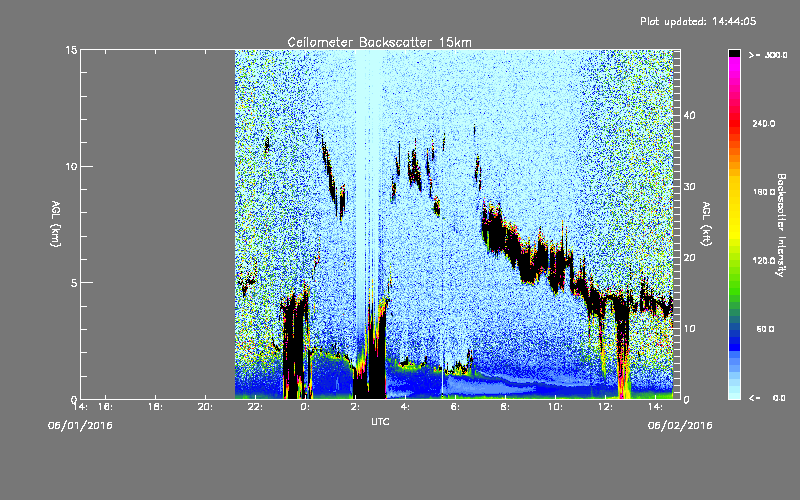Click the '06/01/2016' start date label
The image size is (800, 500).
coord(80,426)
